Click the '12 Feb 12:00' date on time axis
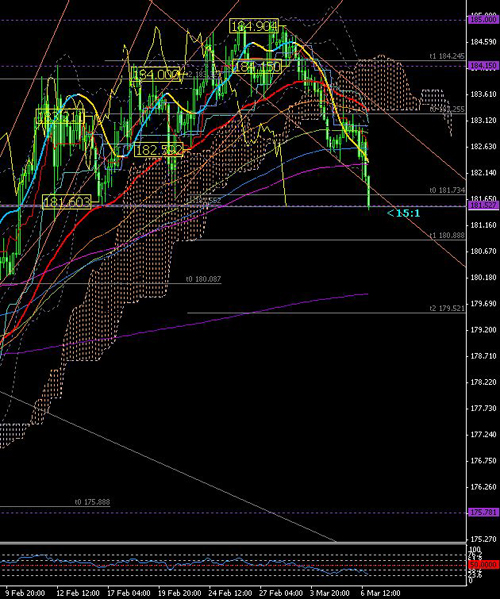Viewport: 500px width, 599px height. [78, 593]
